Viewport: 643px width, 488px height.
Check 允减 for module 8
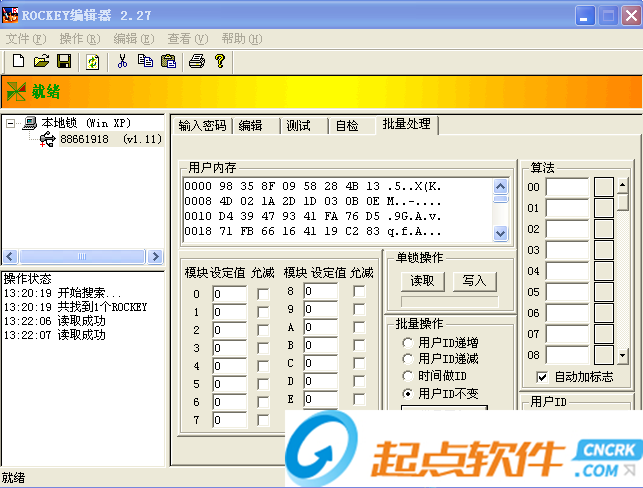pyautogui.click(x=359, y=292)
